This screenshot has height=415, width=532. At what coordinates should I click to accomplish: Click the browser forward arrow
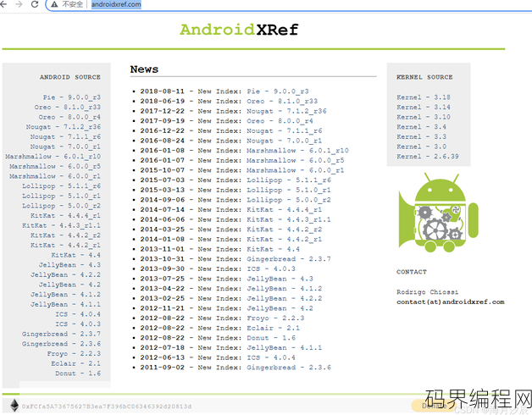(x=19, y=4)
